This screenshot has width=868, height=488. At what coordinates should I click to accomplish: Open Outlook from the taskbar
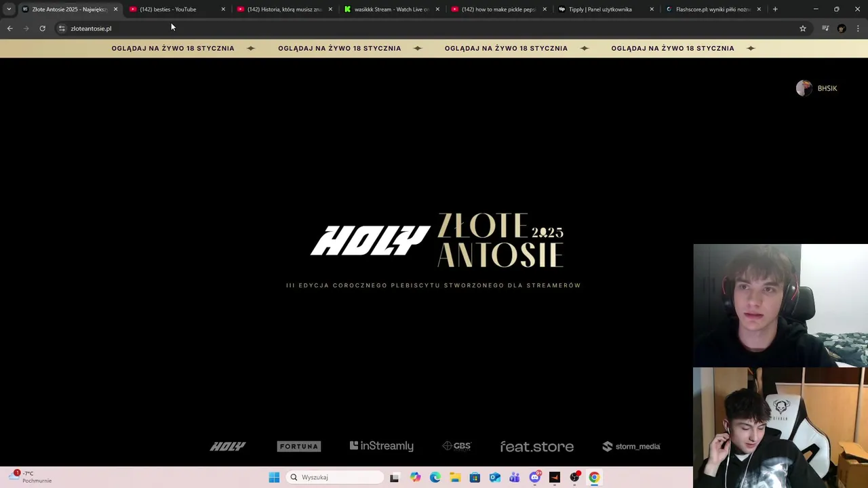[495, 477]
